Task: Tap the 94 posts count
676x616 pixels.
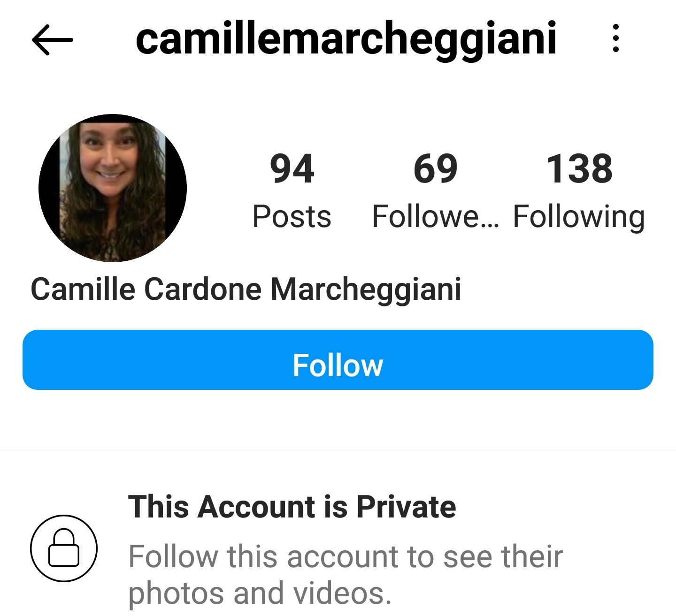Action: (292, 169)
